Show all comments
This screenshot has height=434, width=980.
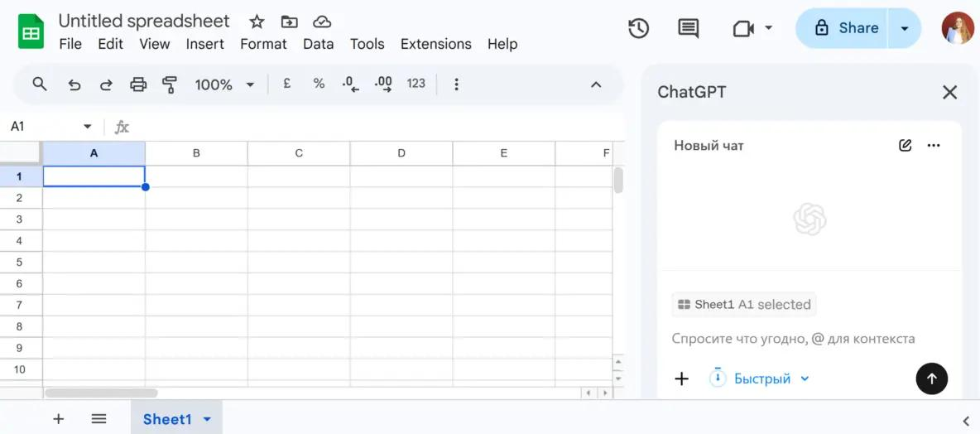tap(688, 28)
